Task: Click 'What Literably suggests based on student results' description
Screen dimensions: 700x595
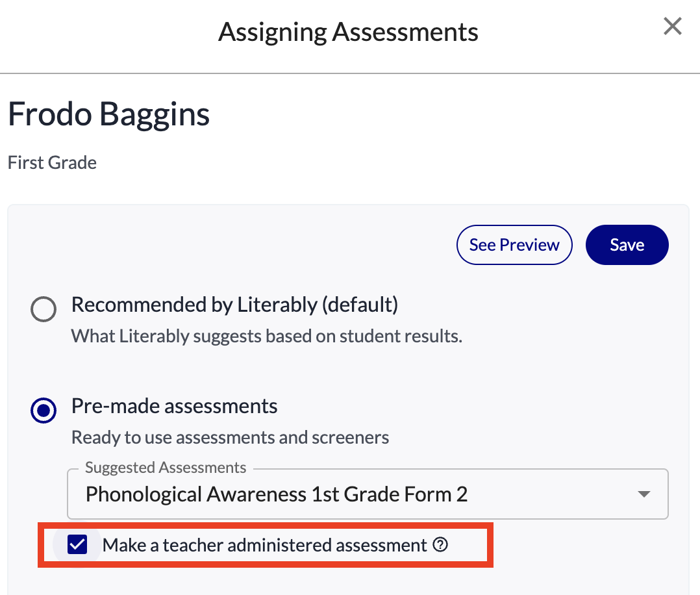Action: point(267,336)
